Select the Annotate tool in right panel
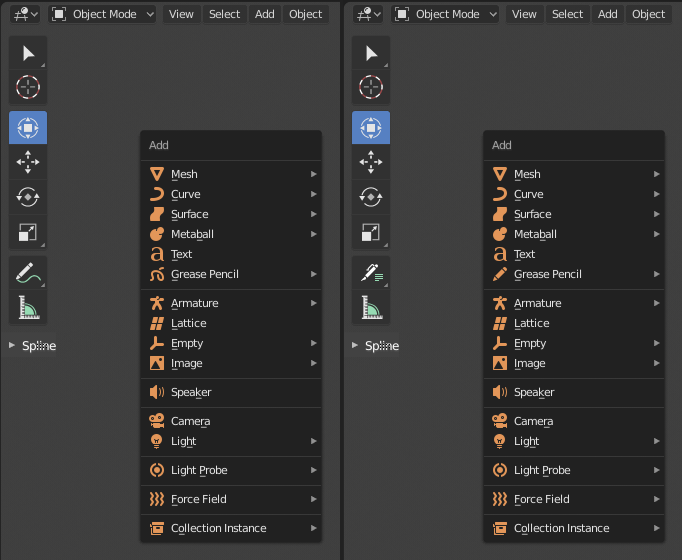Image resolution: width=682 pixels, height=560 pixels. 371,273
